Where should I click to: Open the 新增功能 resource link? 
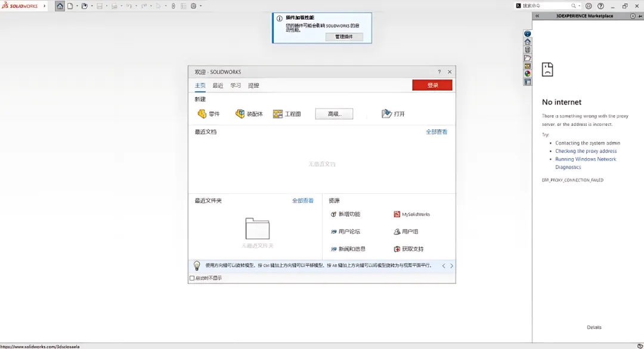pyautogui.click(x=345, y=214)
